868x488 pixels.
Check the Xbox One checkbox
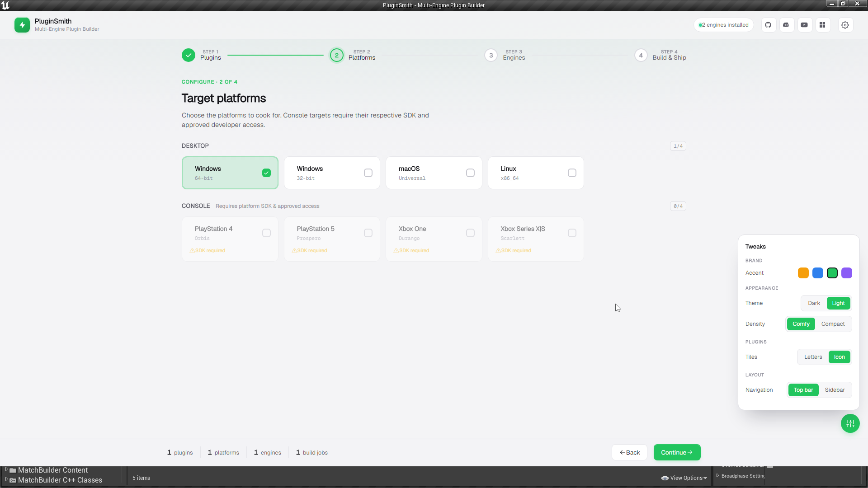(470, 233)
